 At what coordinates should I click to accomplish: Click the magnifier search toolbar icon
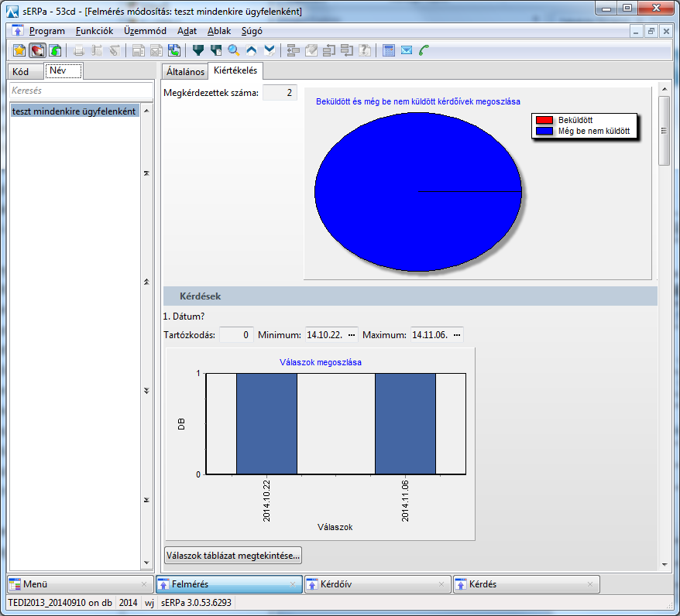pyautogui.click(x=233, y=51)
